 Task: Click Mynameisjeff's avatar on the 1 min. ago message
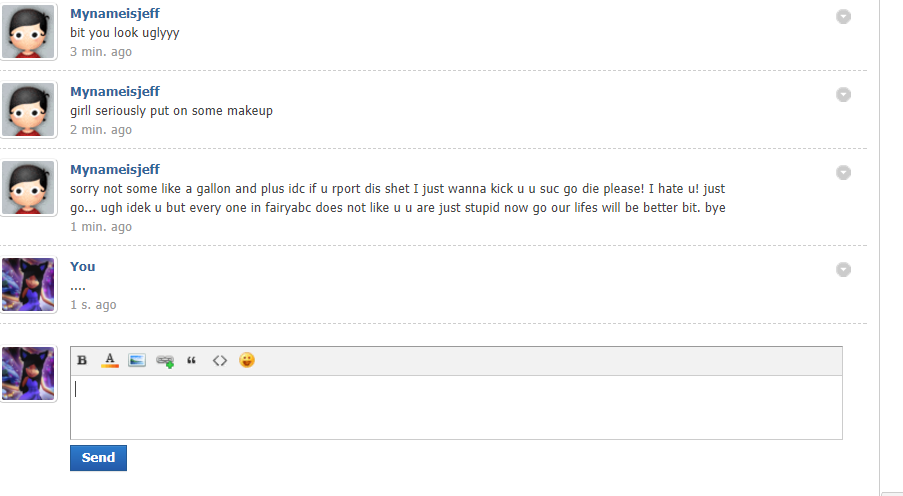pos(28,188)
